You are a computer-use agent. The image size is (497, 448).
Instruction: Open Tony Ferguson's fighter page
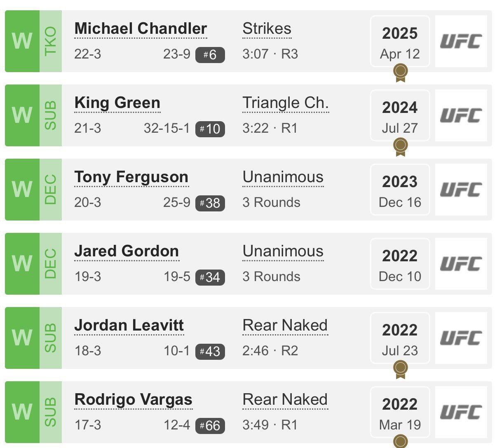coord(131,177)
